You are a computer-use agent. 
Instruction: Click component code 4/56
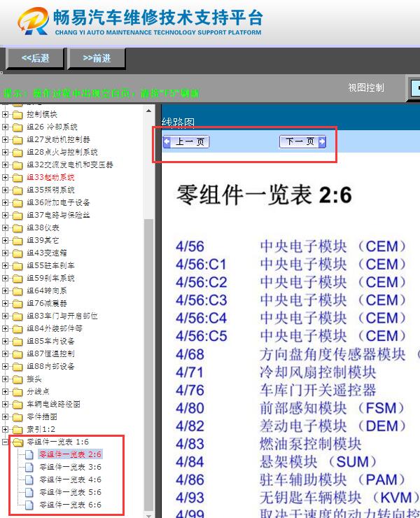pos(190,247)
